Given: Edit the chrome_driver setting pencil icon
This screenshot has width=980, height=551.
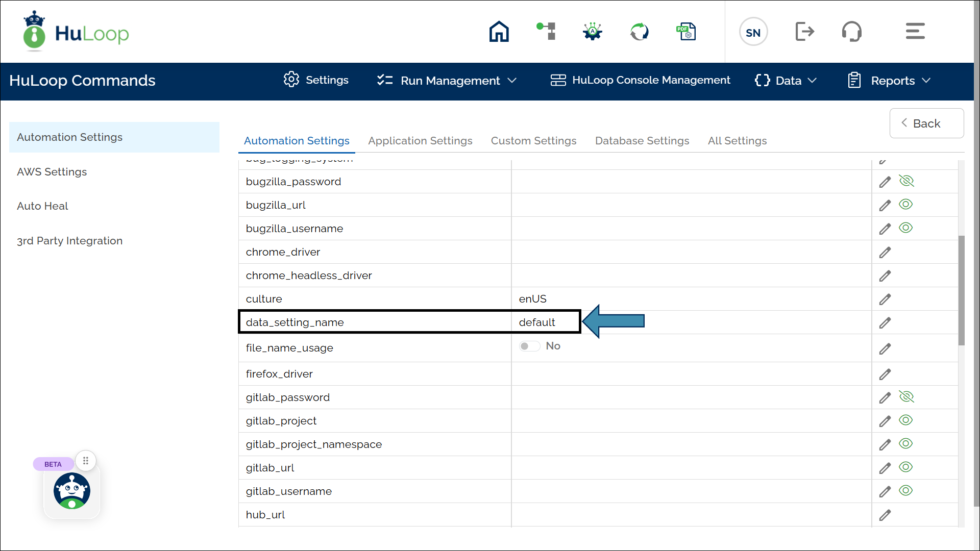Looking at the screenshot, I should (x=885, y=253).
